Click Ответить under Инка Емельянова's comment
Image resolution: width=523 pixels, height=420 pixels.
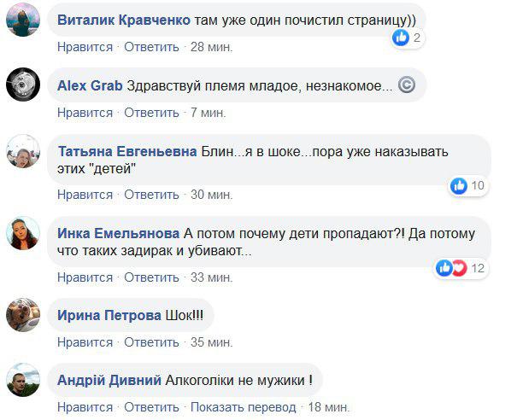151,277
